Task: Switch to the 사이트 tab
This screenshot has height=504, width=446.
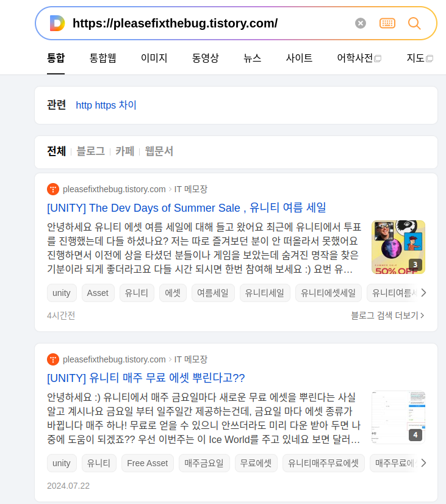Action: pyautogui.click(x=299, y=58)
